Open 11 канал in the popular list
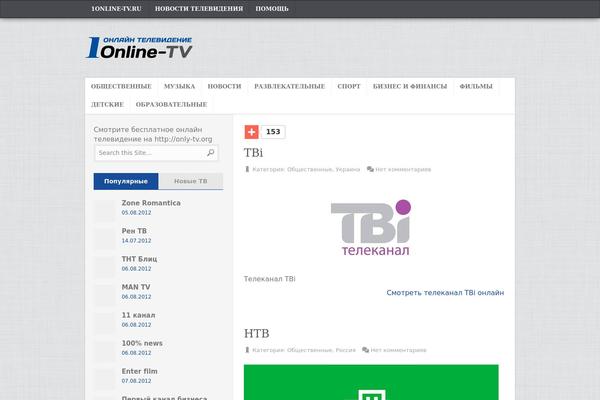600x400 pixels. tap(139, 315)
